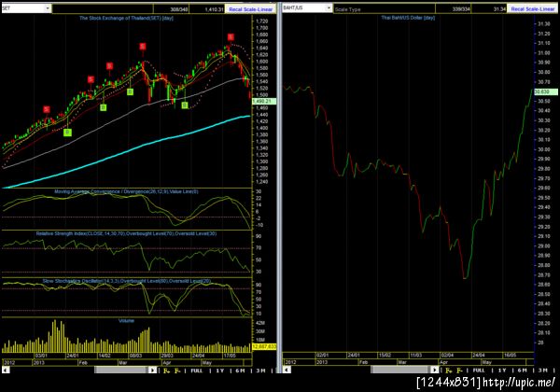
Task: Click the 29/03 date label on SET chart
Action: click(167, 356)
